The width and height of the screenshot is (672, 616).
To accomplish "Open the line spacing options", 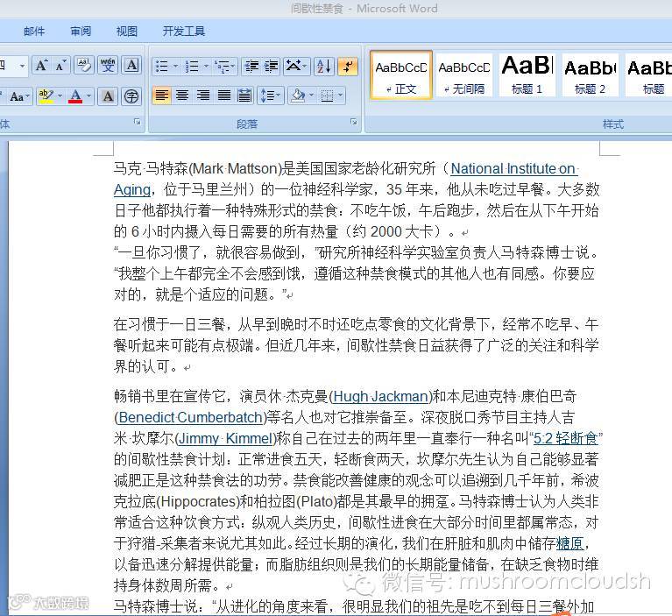I will tap(270, 96).
